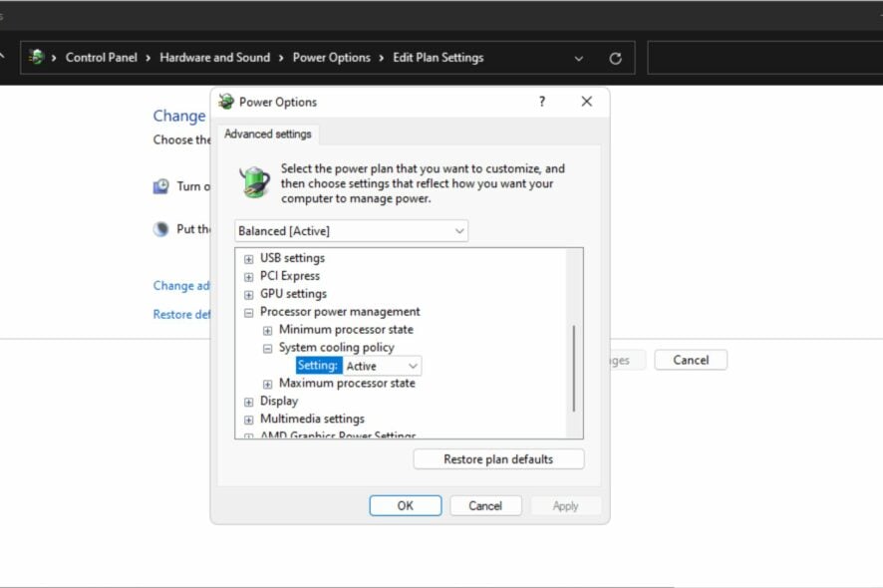This screenshot has height=588, width=883.
Task: Expand the PCI Express node
Action: coord(248,277)
